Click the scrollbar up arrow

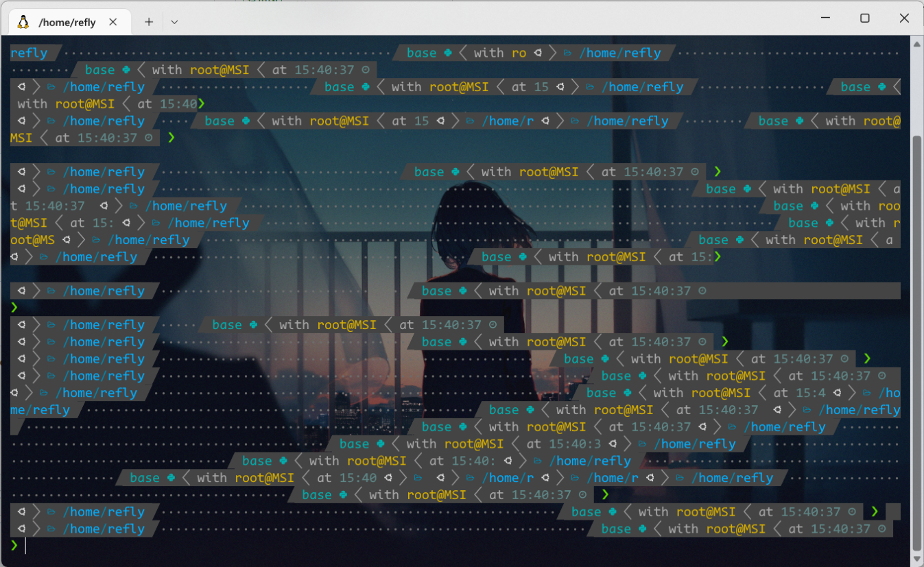916,44
